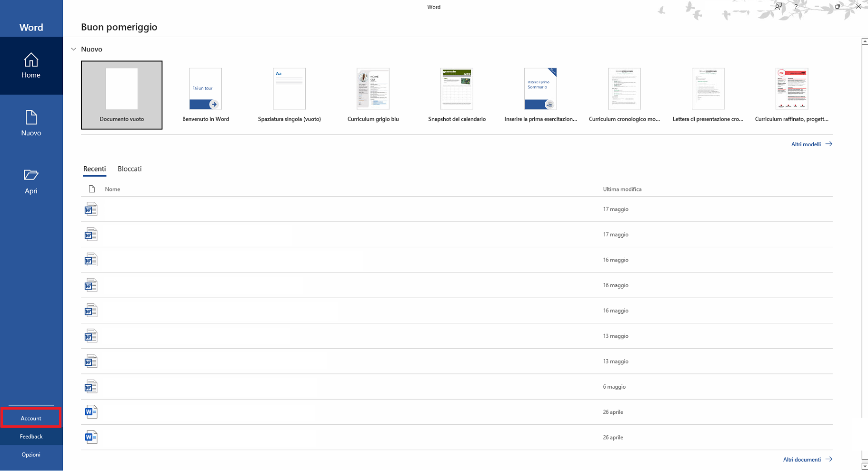Viewport: 868px width, 472px height.
Task: Choose the Spaziatura singola (vuoto) template
Action: coord(289,95)
